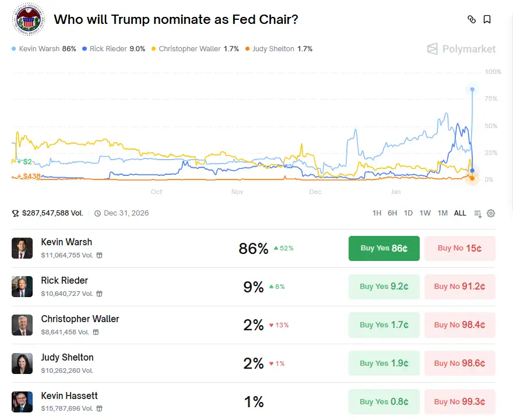Select the 1H chart timeframe
Viewport: 513px width, 420px height.
(377, 213)
